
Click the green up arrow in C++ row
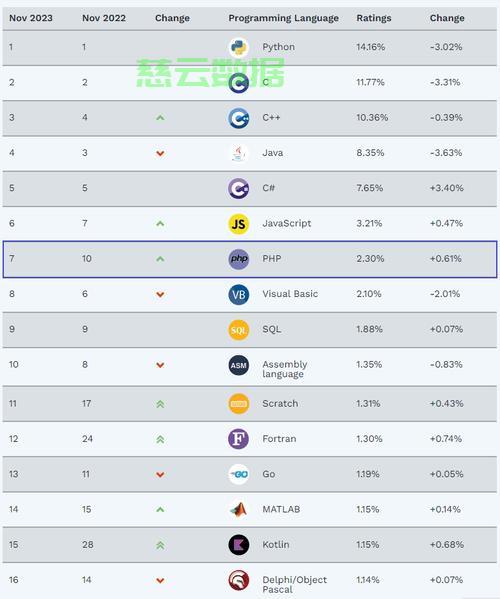[160, 118]
